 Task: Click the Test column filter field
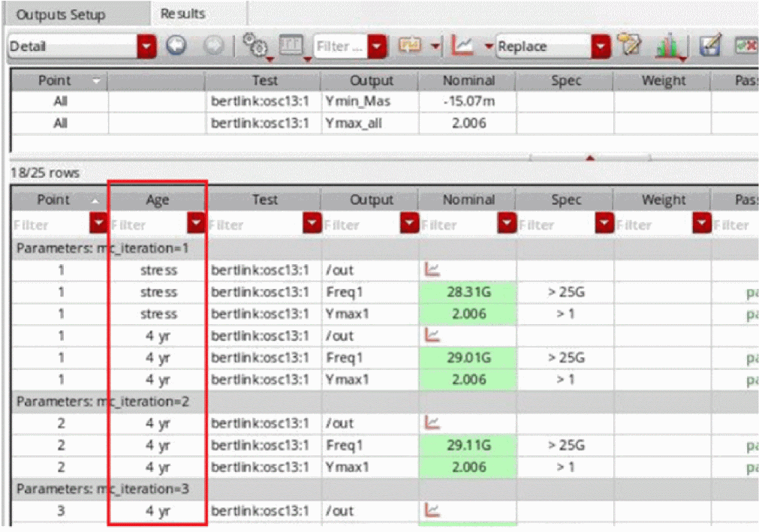(x=254, y=224)
